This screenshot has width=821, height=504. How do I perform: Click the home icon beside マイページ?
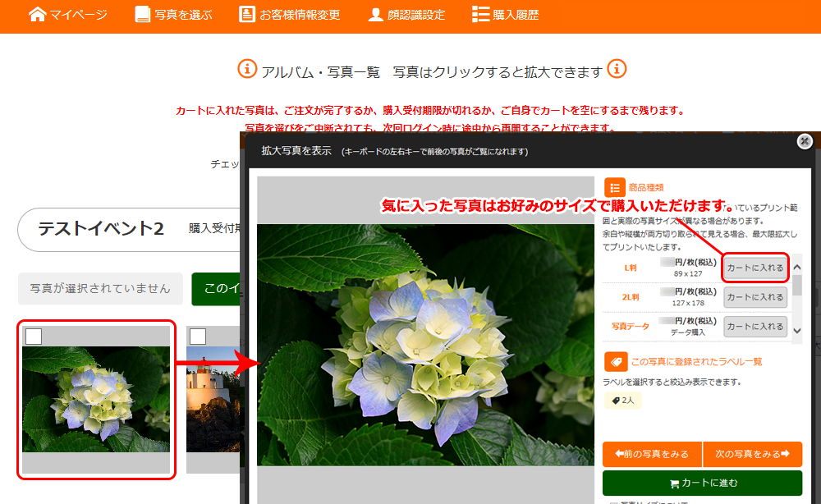(37, 14)
